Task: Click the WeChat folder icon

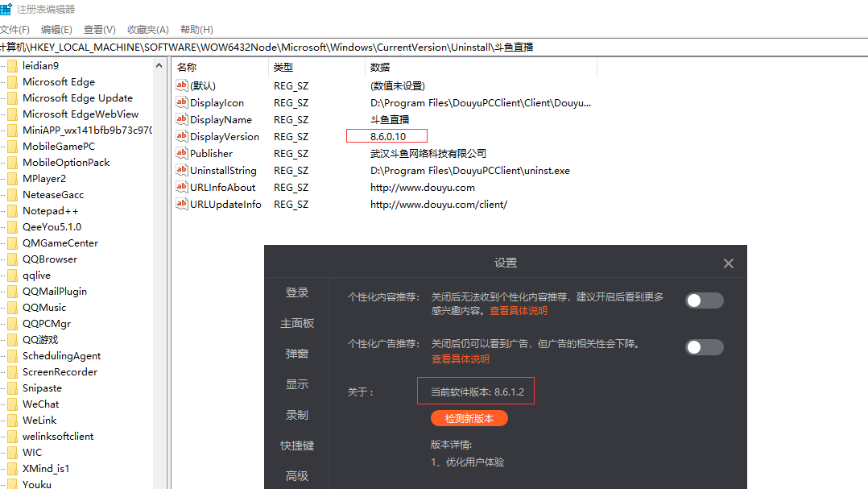Action: coord(12,404)
